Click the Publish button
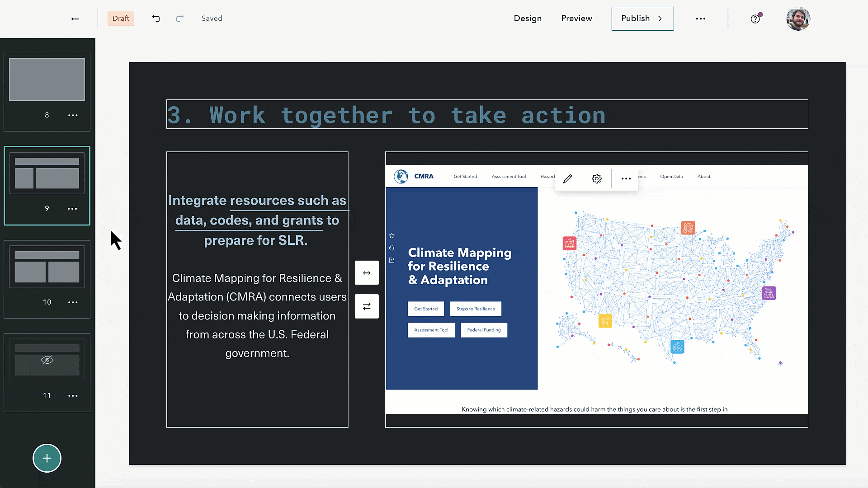Image resolution: width=868 pixels, height=488 pixels. [x=642, y=19]
